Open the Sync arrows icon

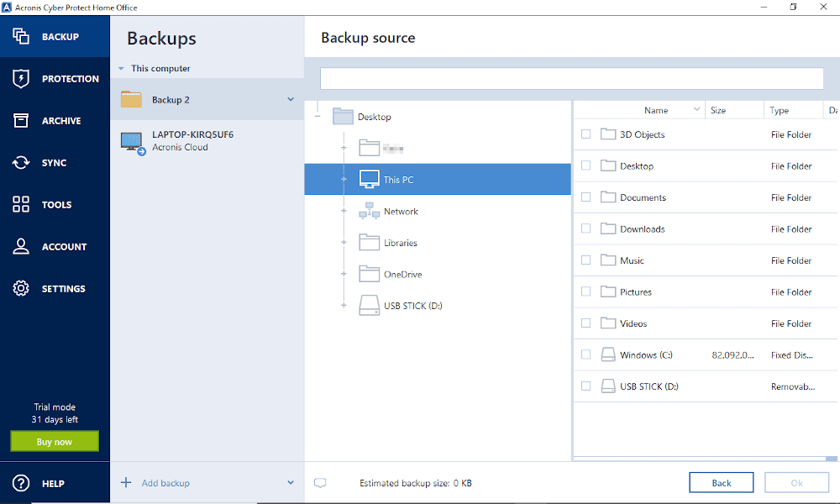(21, 162)
